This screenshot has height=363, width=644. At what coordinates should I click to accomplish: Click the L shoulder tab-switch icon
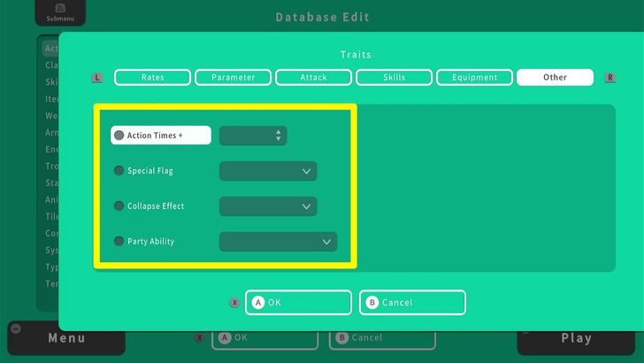tap(97, 77)
